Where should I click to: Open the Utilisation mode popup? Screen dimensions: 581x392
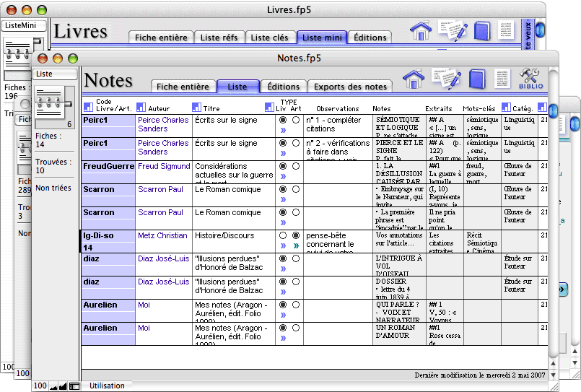coord(107,386)
